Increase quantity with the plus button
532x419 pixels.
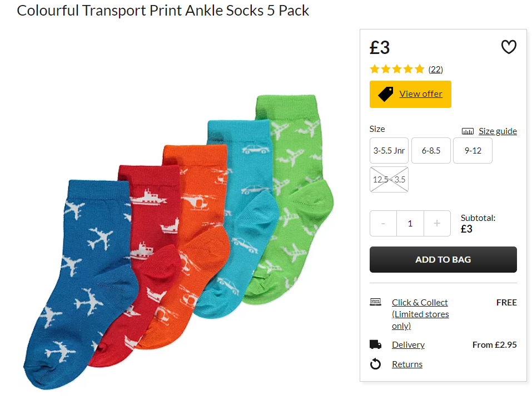pyautogui.click(x=437, y=224)
